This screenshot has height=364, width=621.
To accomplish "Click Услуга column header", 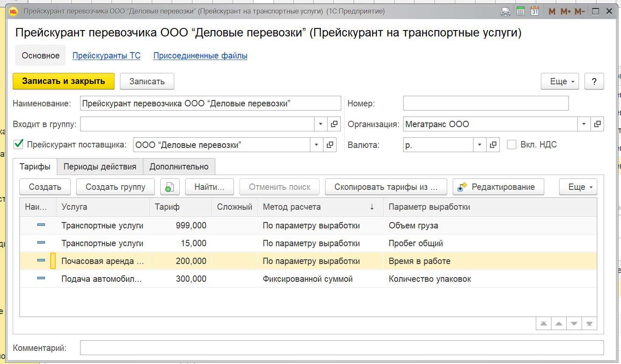I will (103, 207).
